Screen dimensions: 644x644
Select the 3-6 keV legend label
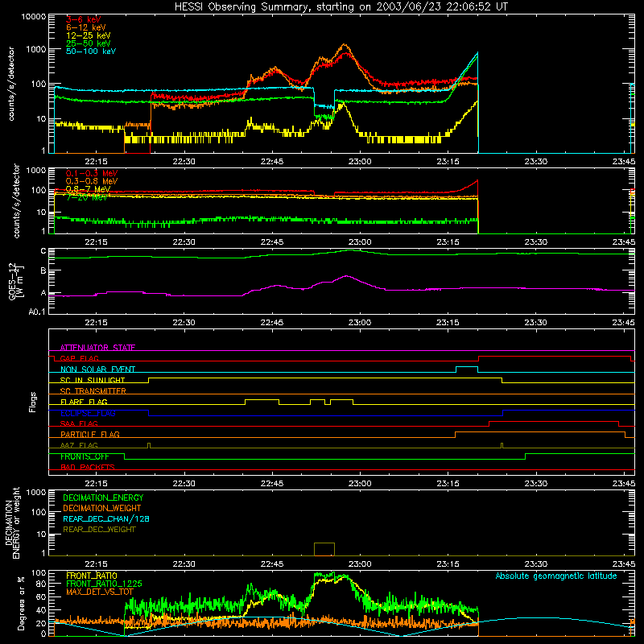pyautogui.click(x=84, y=19)
